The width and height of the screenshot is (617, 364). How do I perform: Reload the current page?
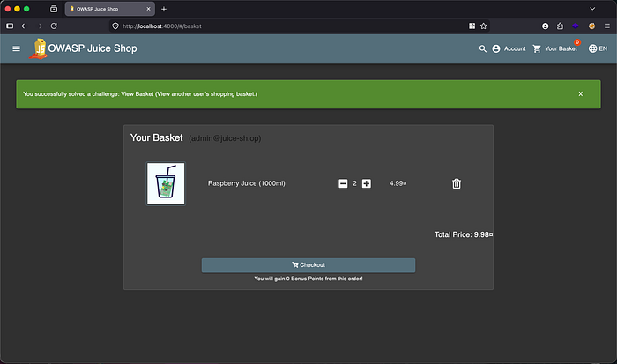tap(54, 26)
